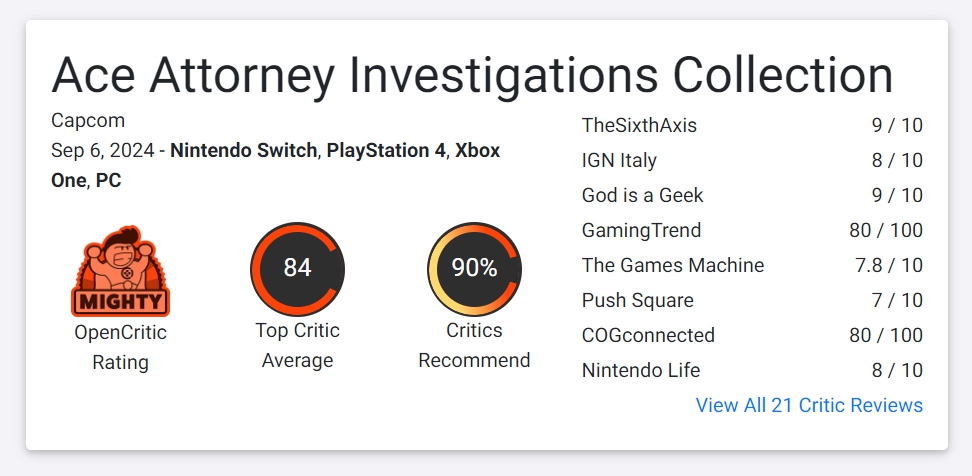The width and height of the screenshot is (972, 476).
Task: Click the Top Critic Average caption
Action: [x=297, y=345]
